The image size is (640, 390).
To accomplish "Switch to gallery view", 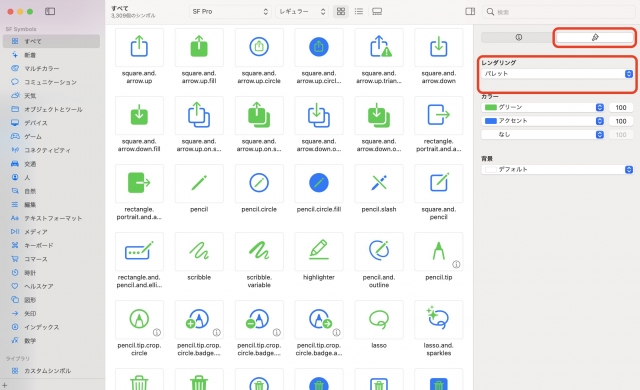I will pyautogui.click(x=377, y=11).
